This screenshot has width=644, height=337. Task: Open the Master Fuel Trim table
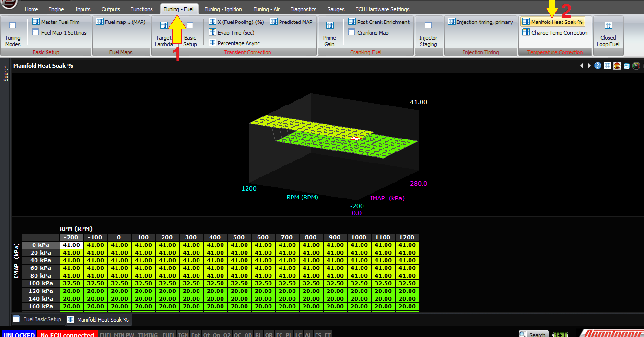point(56,22)
